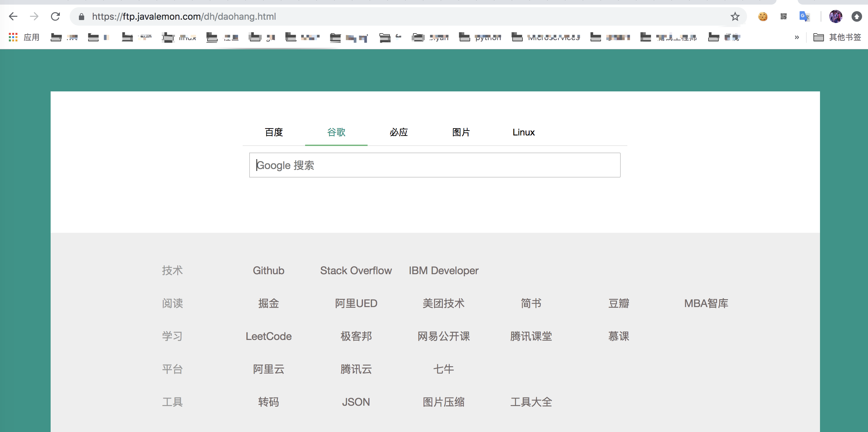Click the 学习 category label
The image size is (868, 432).
(172, 336)
